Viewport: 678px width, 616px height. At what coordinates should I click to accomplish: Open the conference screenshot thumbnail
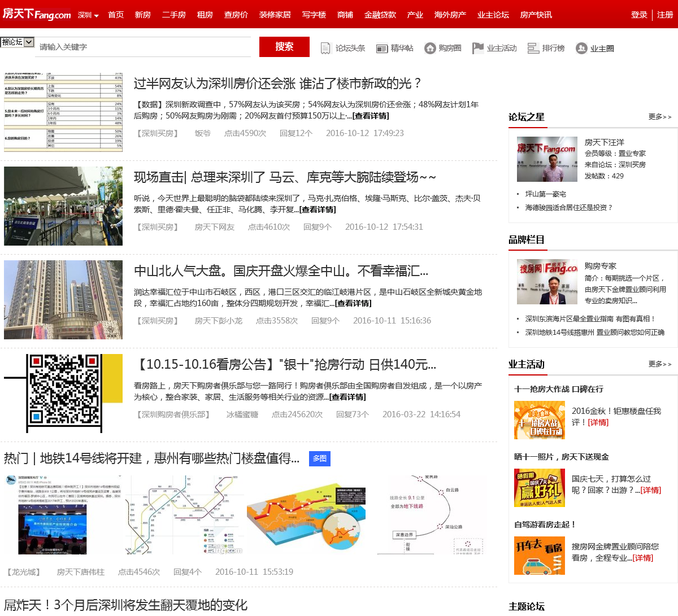click(63, 515)
